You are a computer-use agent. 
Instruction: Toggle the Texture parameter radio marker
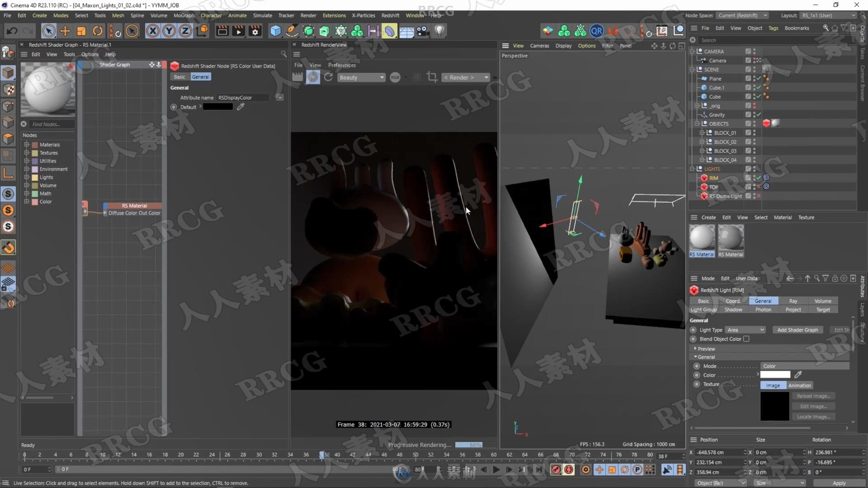click(697, 384)
